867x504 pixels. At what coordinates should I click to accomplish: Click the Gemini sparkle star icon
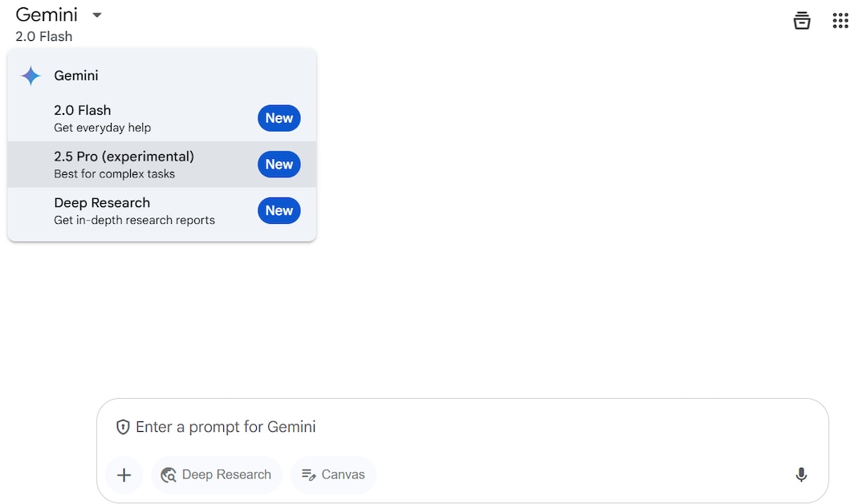(x=31, y=76)
